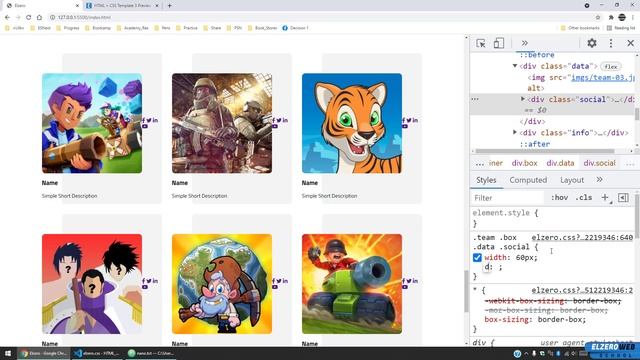This screenshot has height=360, width=640.
Task: Add a new style rule with plus icon
Action: pyautogui.click(x=605, y=198)
